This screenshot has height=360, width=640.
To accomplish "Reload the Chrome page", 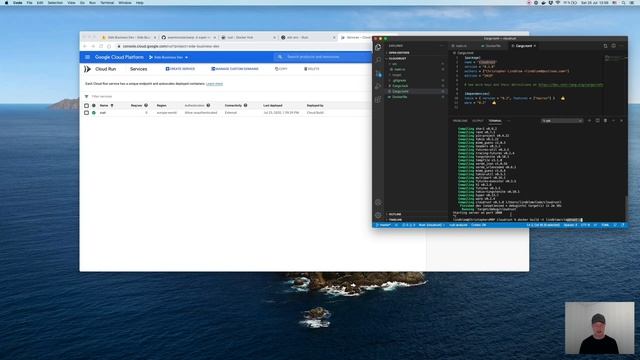I will (101, 46).
